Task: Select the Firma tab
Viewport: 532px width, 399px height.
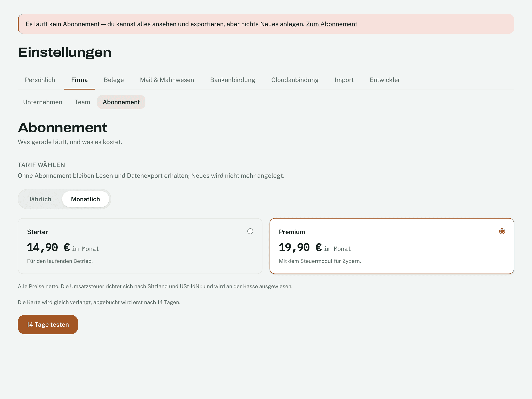Action: click(x=79, y=80)
